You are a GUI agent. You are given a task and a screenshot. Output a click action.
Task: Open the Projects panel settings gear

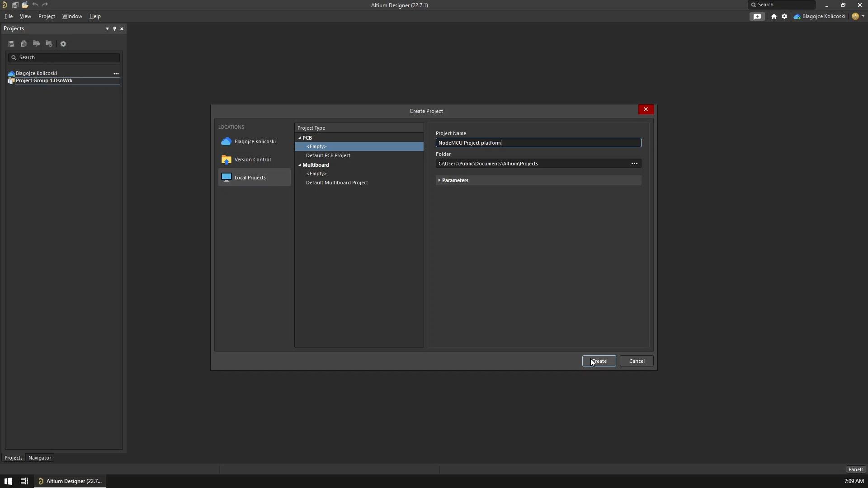tap(63, 43)
